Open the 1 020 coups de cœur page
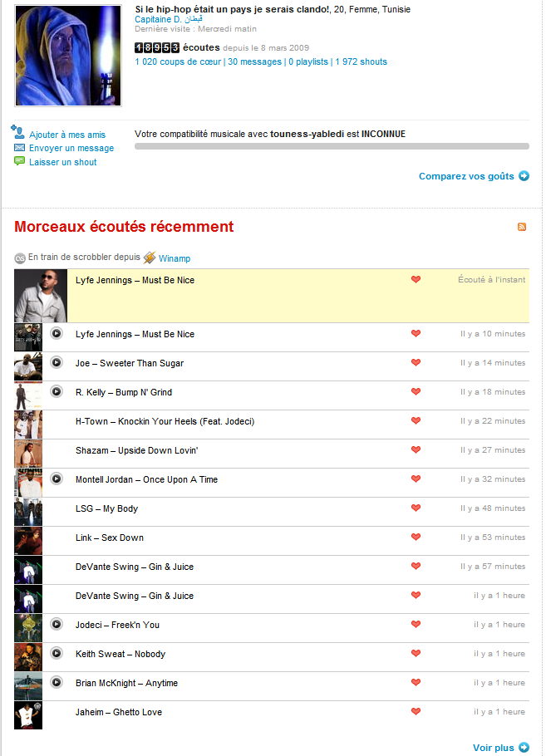The height and width of the screenshot is (756, 546). (178, 61)
